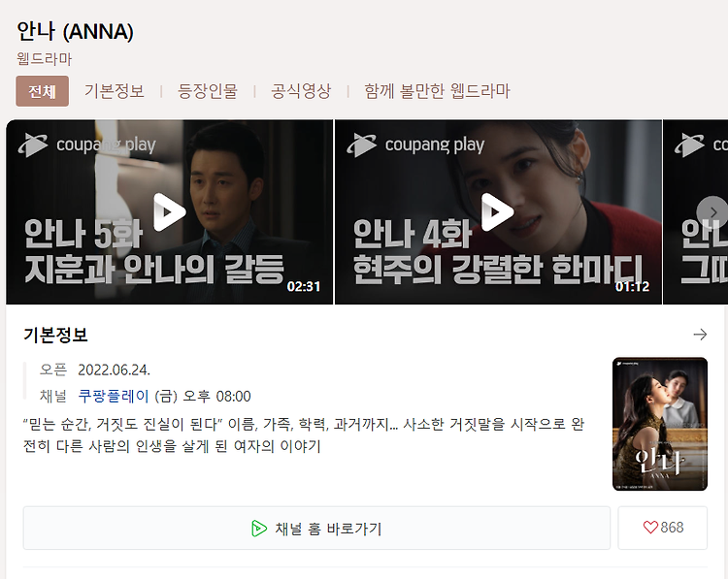Open the partially visible third video thumbnail
The image size is (728, 579).
(696, 212)
